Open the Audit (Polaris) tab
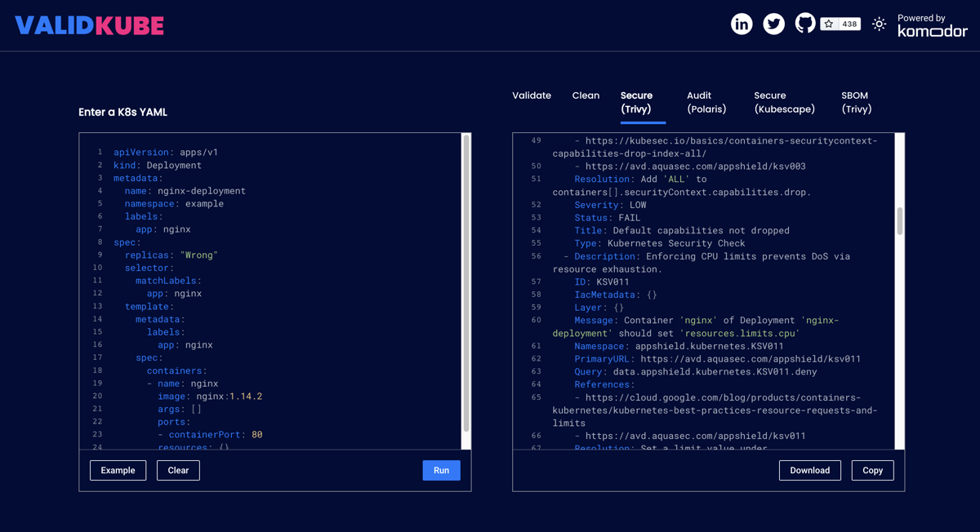Screen dimensions: 980x532 click(x=706, y=102)
